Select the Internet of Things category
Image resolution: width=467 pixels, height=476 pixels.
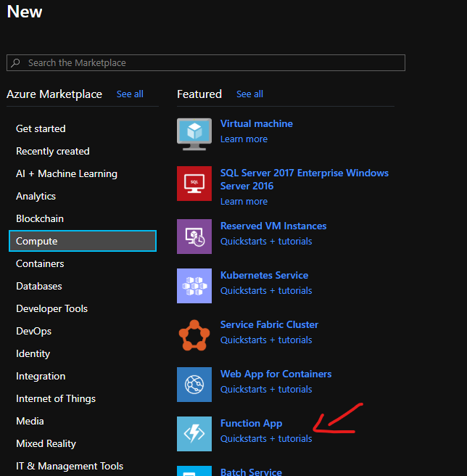point(56,398)
